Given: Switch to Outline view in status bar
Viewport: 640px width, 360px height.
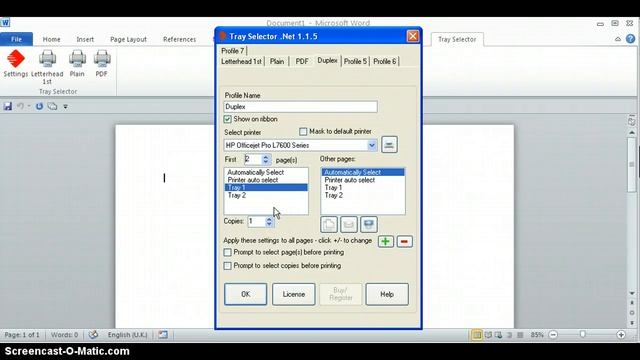Looking at the screenshot, I should tap(509, 335).
